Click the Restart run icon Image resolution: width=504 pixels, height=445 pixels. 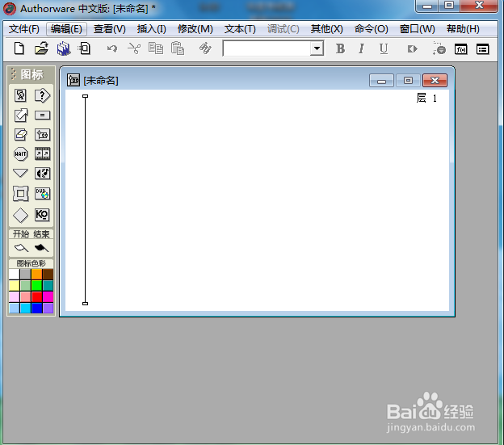click(x=413, y=49)
